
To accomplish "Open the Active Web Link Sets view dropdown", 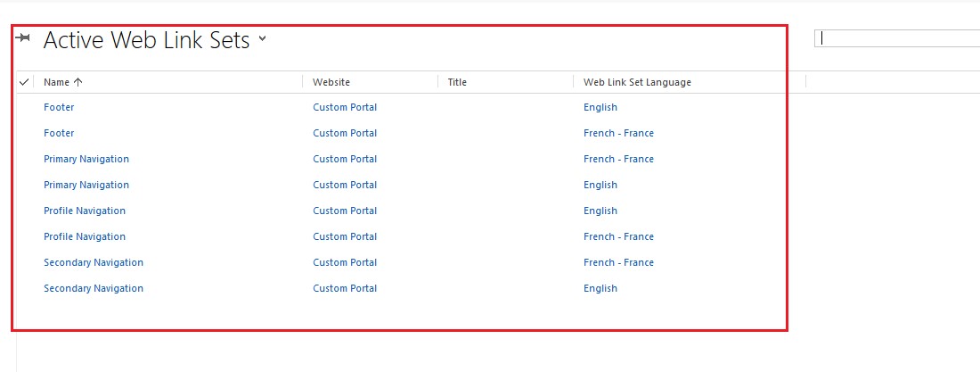I will click(x=263, y=39).
